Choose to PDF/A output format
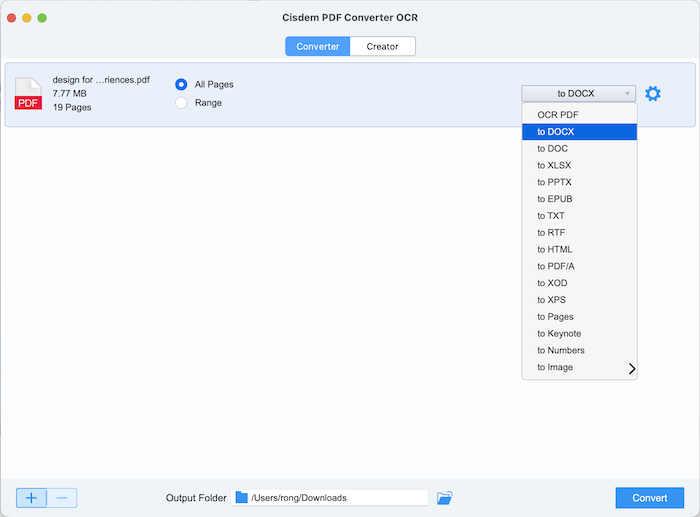Viewport: 700px width, 517px height. [x=579, y=266]
